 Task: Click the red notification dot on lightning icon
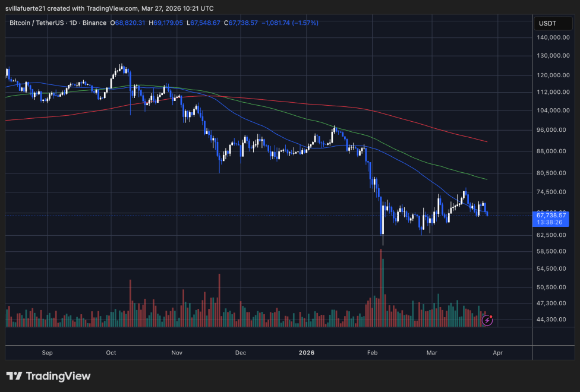491,317
